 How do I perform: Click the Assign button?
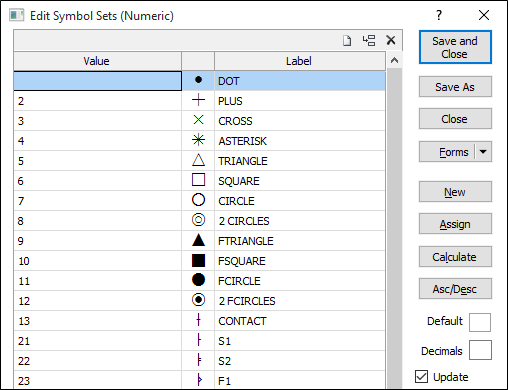pos(455,224)
